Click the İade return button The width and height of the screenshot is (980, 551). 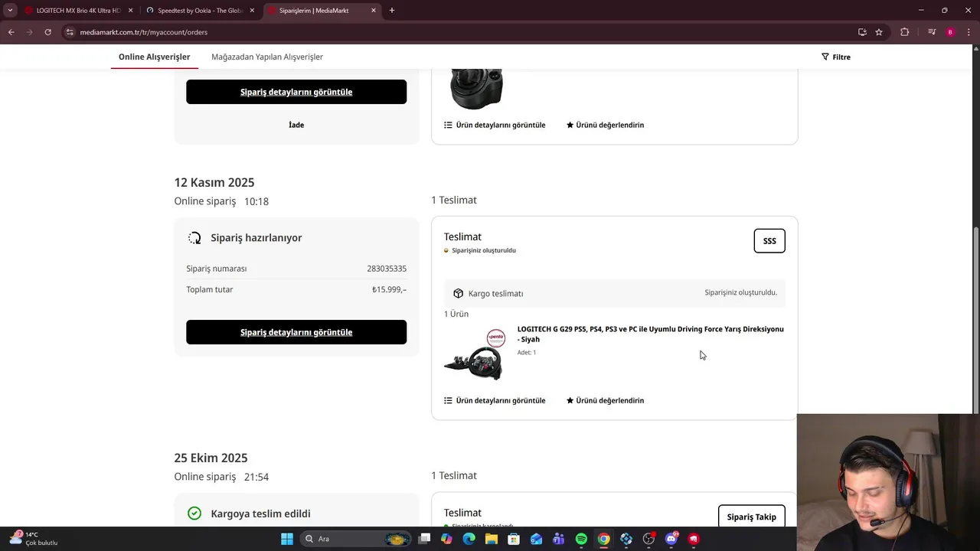coord(296,125)
